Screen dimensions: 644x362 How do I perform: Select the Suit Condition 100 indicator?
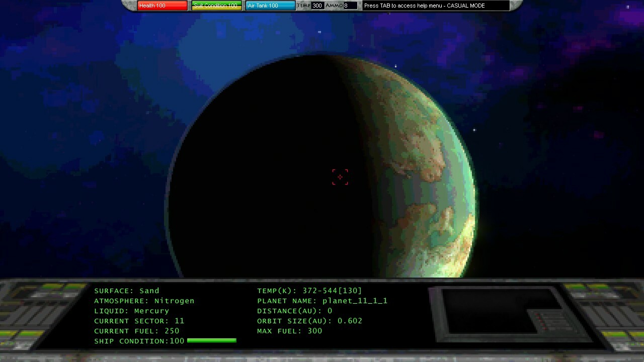(216, 6)
